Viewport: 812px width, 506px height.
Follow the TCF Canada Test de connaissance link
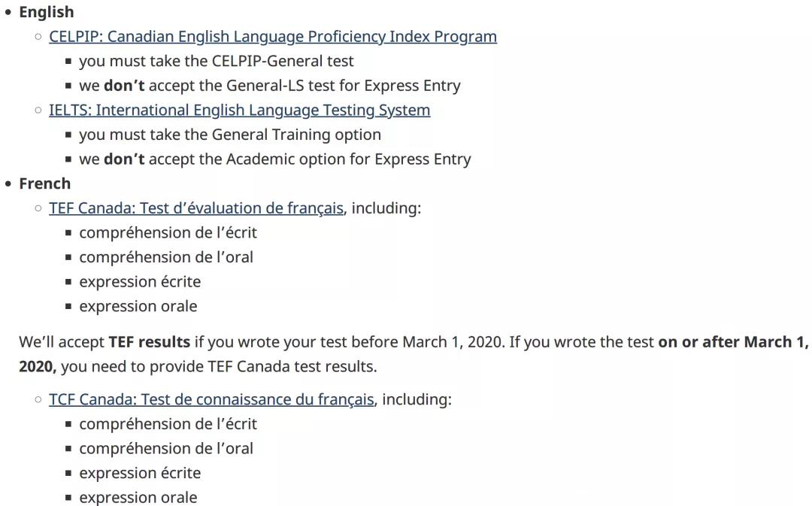(x=211, y=400)
